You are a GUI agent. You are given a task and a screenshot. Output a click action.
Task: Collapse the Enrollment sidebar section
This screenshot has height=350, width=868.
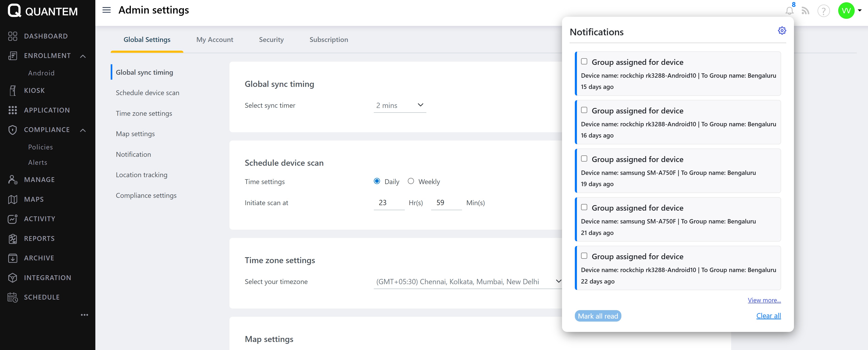click(83, 56)
